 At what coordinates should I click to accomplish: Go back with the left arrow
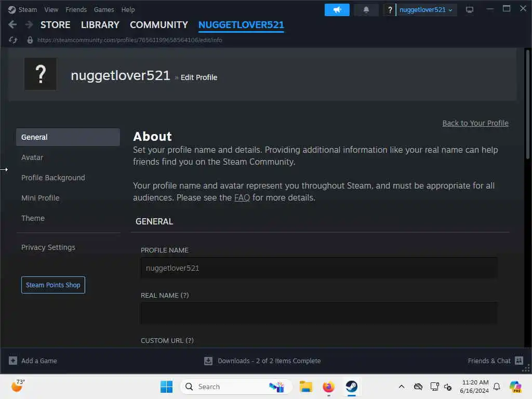coord(12,24)
